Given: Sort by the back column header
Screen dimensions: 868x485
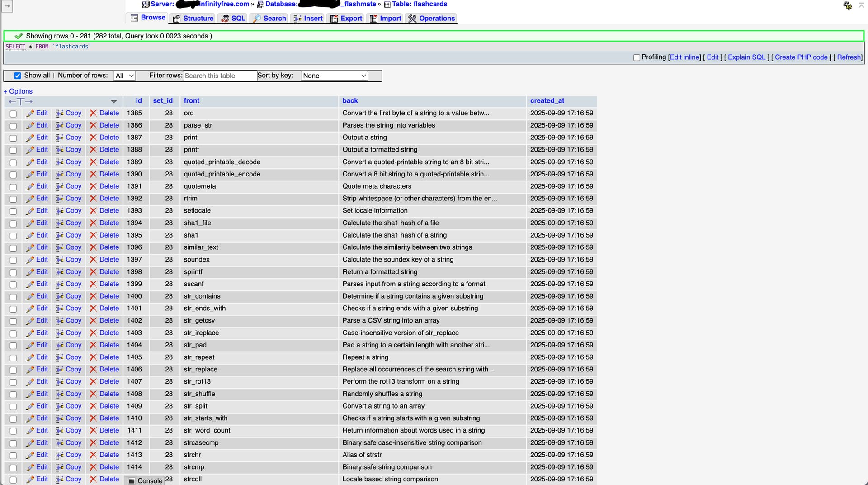Looking at the screenshot, I should tap(350, 101).
